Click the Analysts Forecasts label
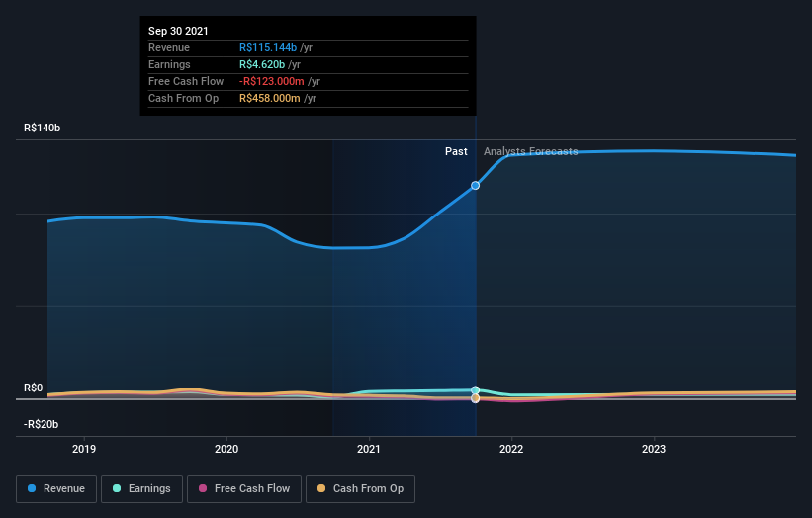This screenshot has width=812, height=518. tap(531, 151)
